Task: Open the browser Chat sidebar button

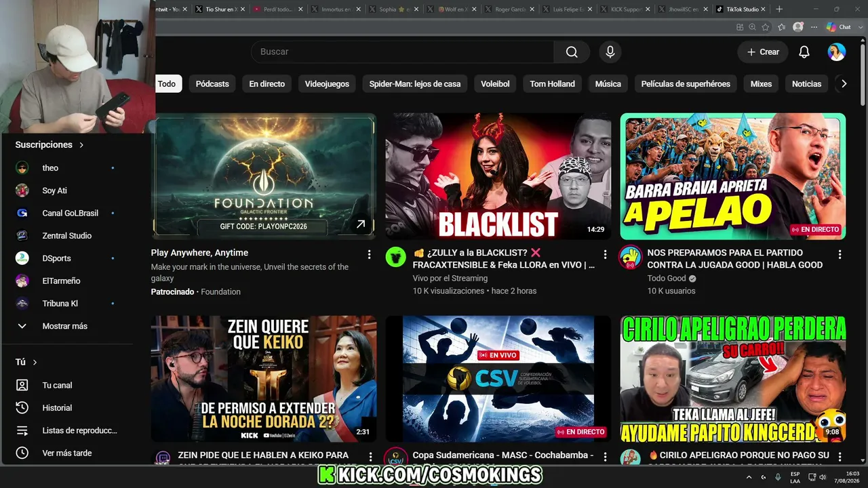Action: pyautogui.click(x=839, y=27)
